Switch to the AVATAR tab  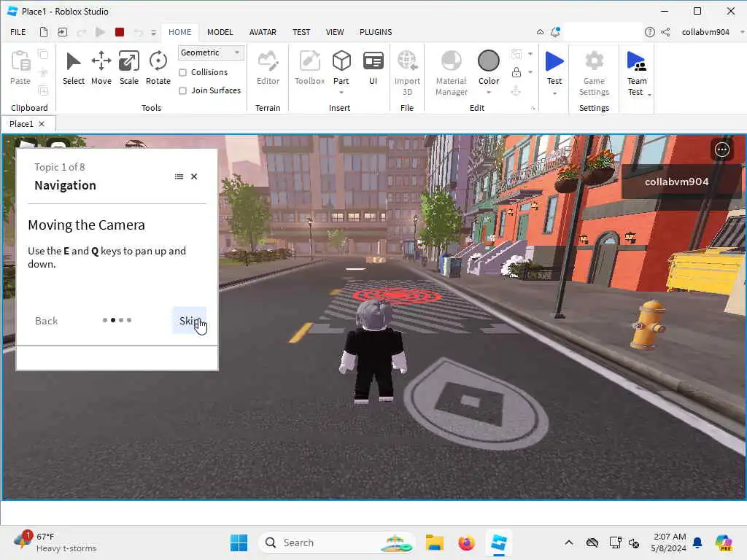pos(263,32)
